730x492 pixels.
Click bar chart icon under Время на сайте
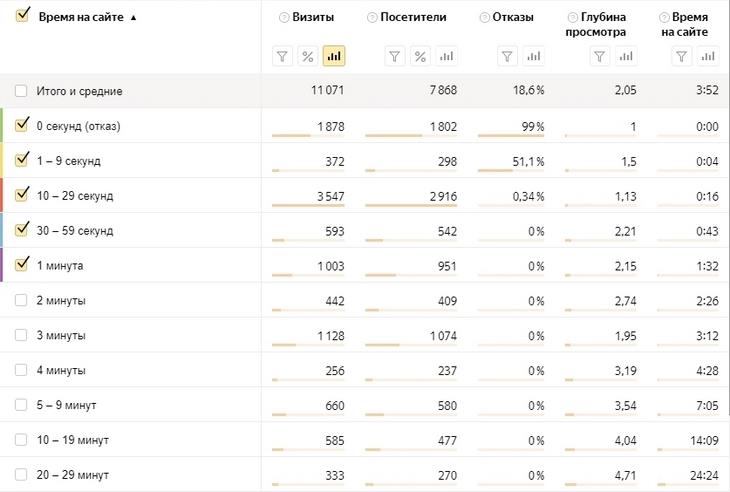click(x=707, y=56)
